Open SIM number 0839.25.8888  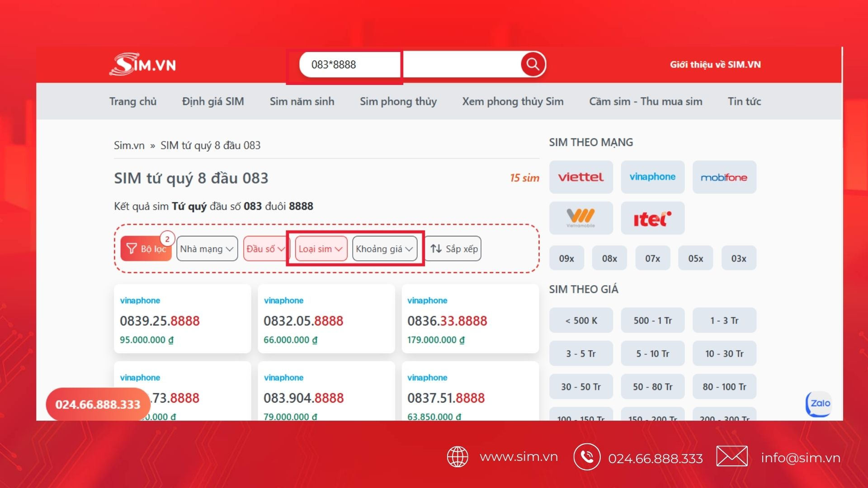pos(160,321)
